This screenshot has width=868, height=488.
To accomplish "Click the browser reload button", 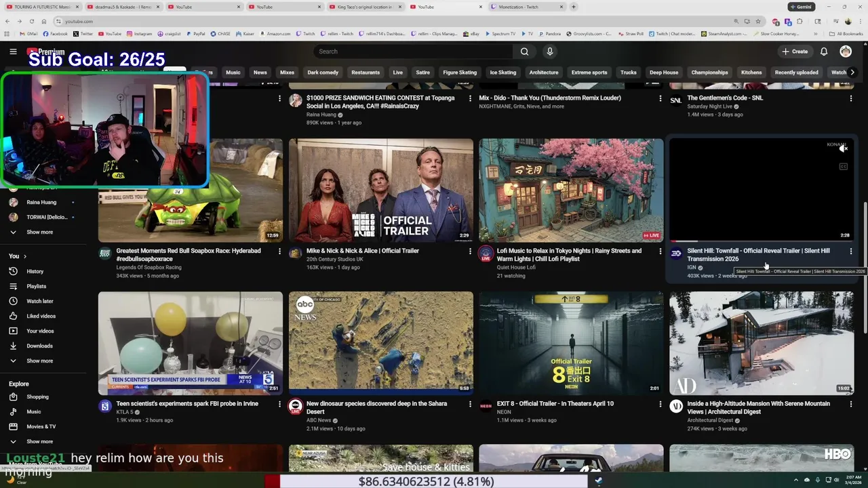I will click(31, 21).
